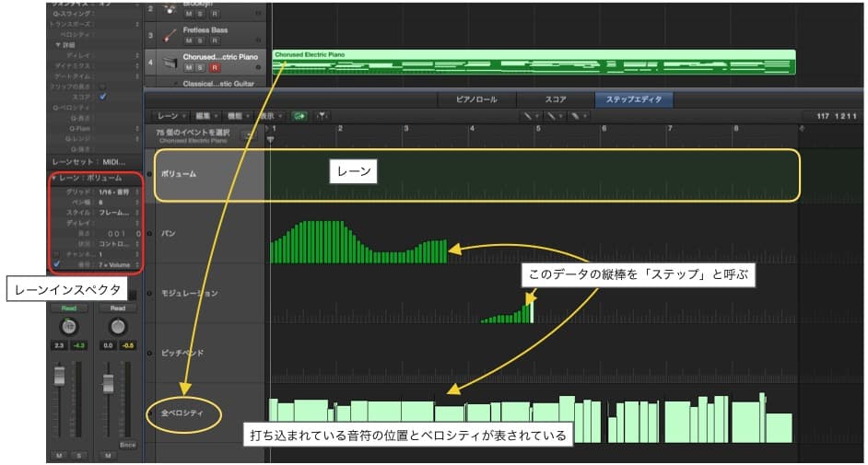Open the レーン menu in step editor

(170, 116)
